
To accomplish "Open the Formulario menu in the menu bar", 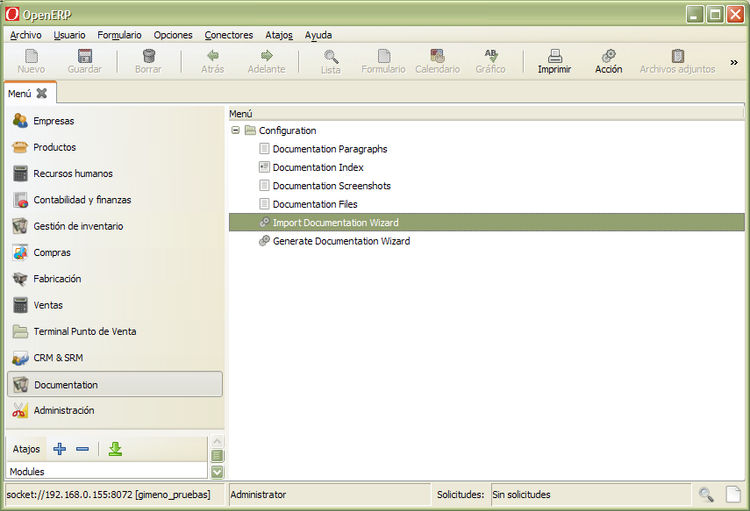I will (x=120, y=35).
